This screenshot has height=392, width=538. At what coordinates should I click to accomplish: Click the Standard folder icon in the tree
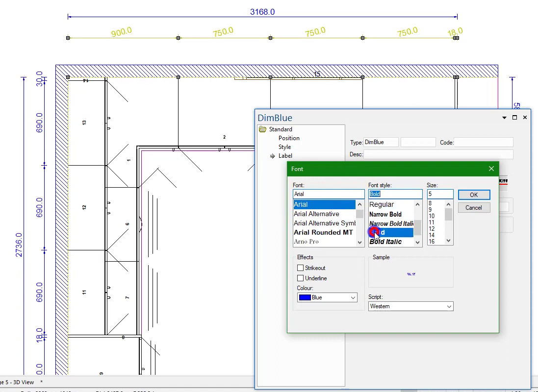(x=263, y=129)
